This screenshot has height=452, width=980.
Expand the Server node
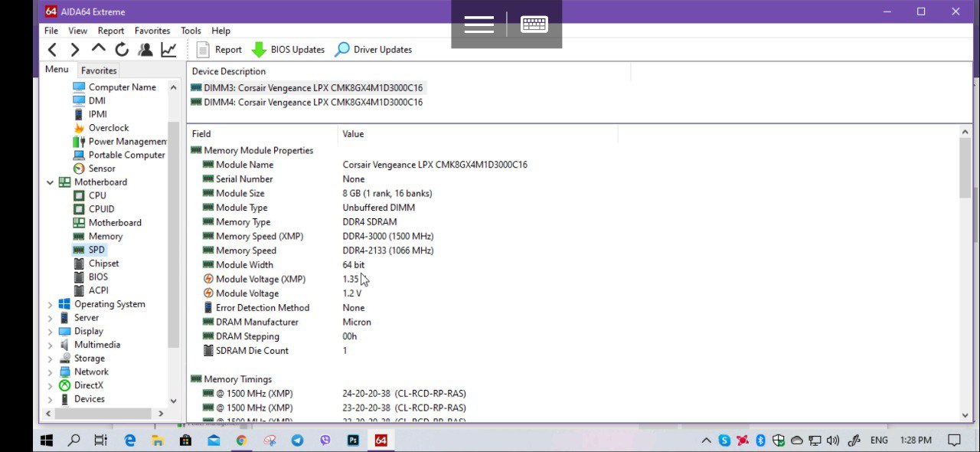click(51, 318)
